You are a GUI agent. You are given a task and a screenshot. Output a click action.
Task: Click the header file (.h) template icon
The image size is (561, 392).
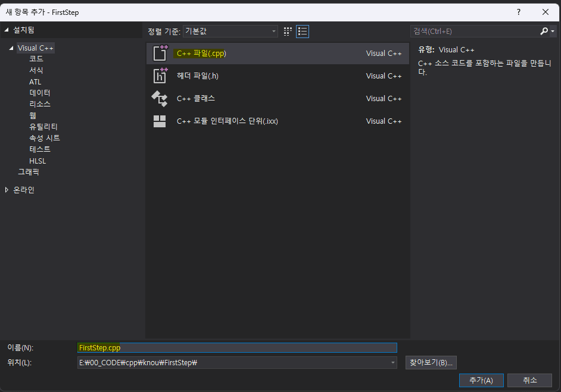click(160, 76)
